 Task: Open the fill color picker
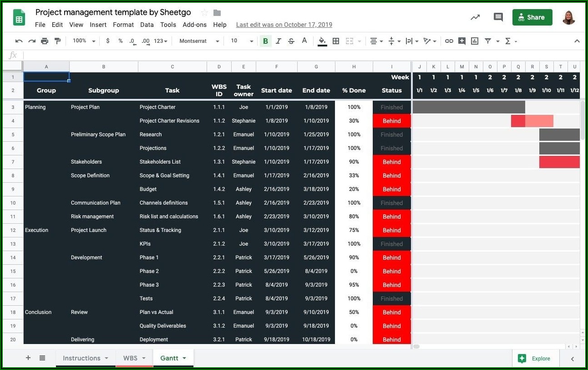point(322,41)
